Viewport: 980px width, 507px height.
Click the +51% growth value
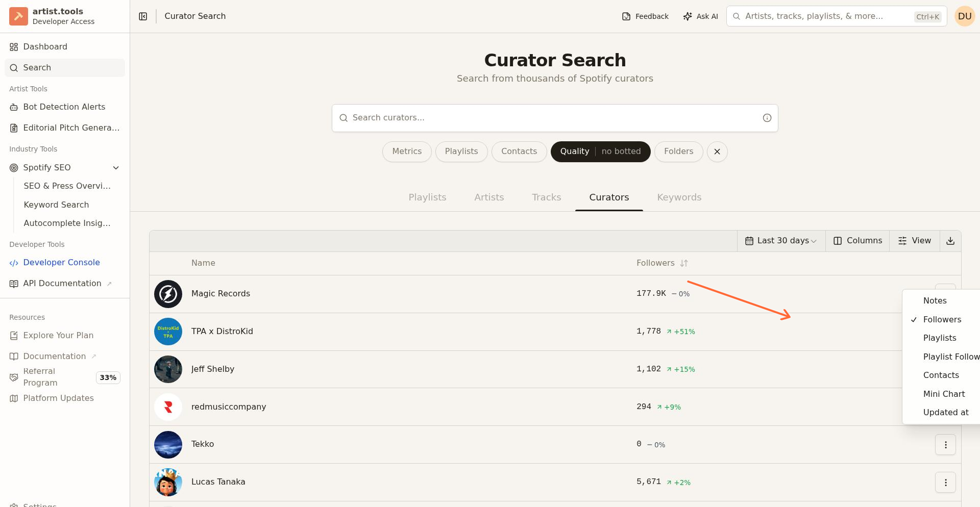[681, 332]
